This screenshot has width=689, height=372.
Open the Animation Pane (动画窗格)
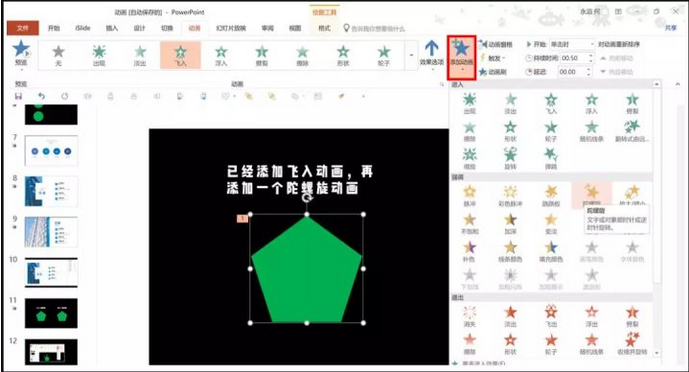click(496, 44)
